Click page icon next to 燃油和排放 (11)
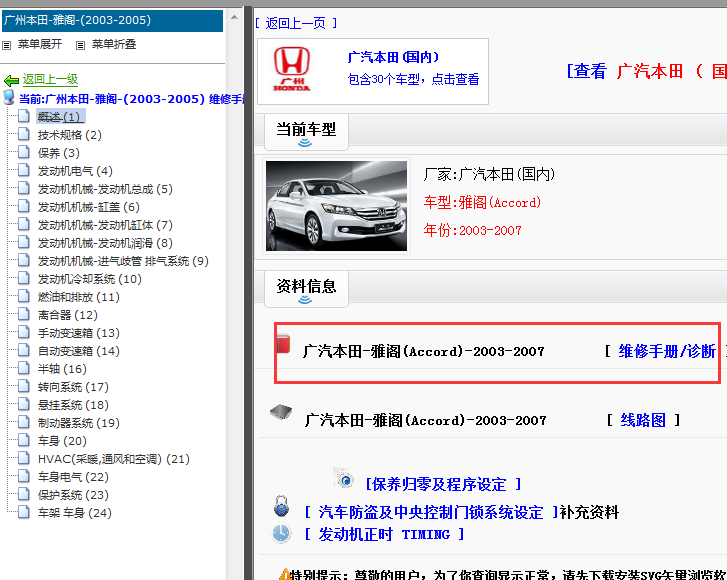 tap(24, 296)
